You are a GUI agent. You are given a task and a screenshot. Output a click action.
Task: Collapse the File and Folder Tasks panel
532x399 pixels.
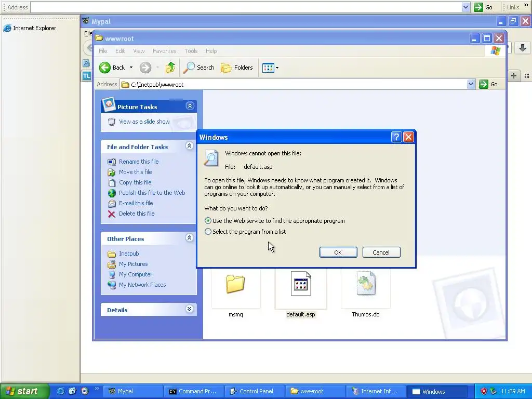click(189, 146)
